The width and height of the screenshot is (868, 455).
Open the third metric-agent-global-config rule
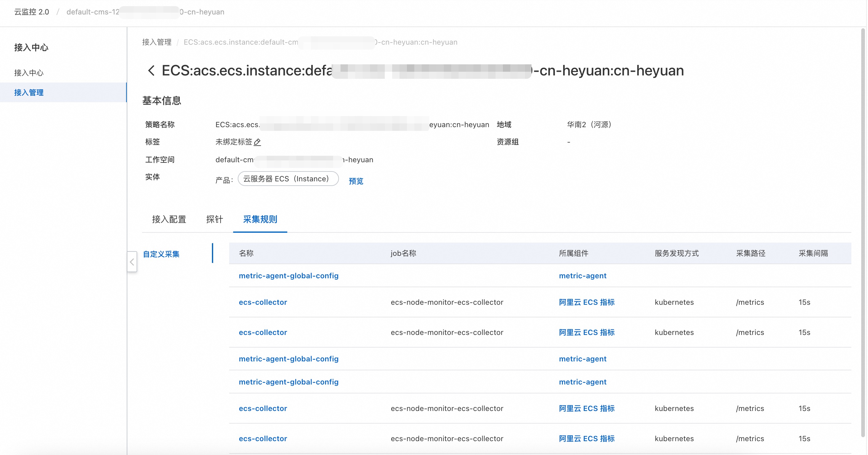289,382
